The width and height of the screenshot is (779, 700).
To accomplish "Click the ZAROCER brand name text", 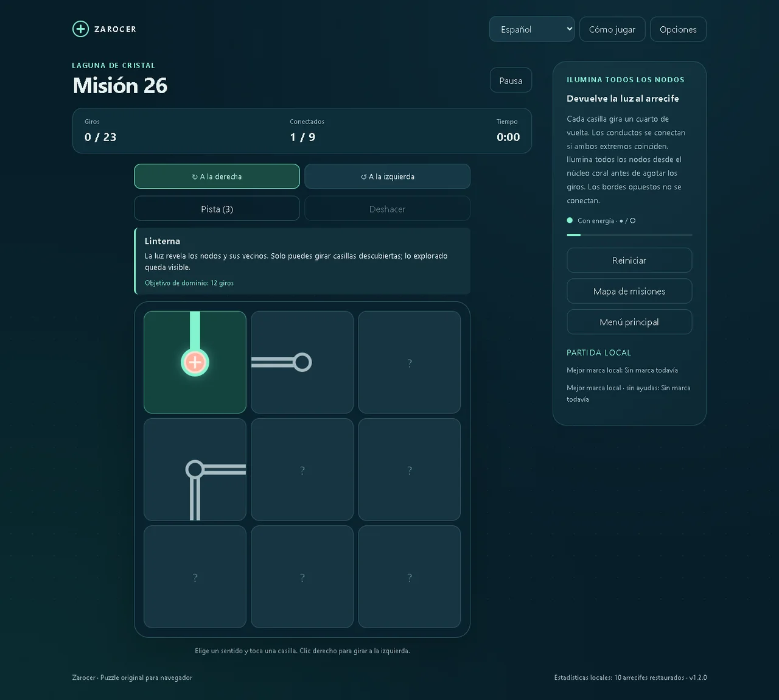I will coord(115,29).
